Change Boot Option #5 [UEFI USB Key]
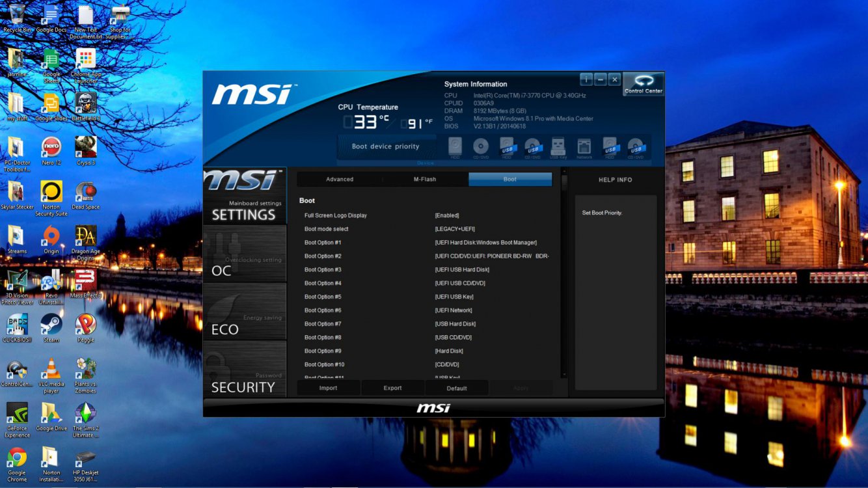The width and height of the screenshot is (868, 488). coord(454,297)
